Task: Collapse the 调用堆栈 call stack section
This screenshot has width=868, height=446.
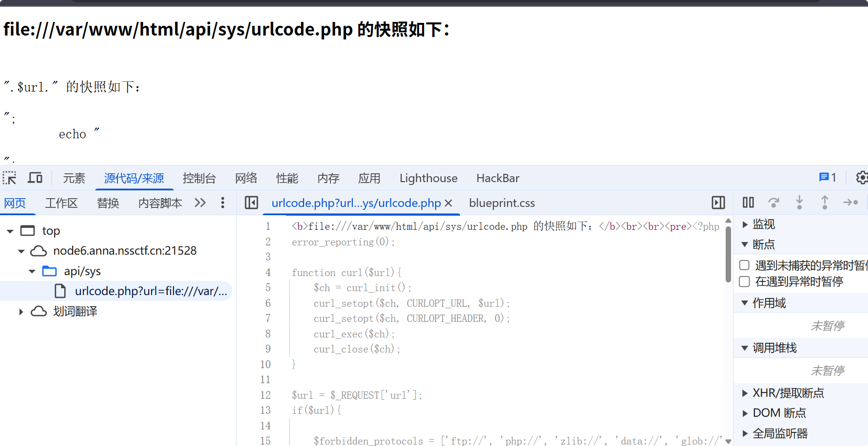Action: point(745,348)
